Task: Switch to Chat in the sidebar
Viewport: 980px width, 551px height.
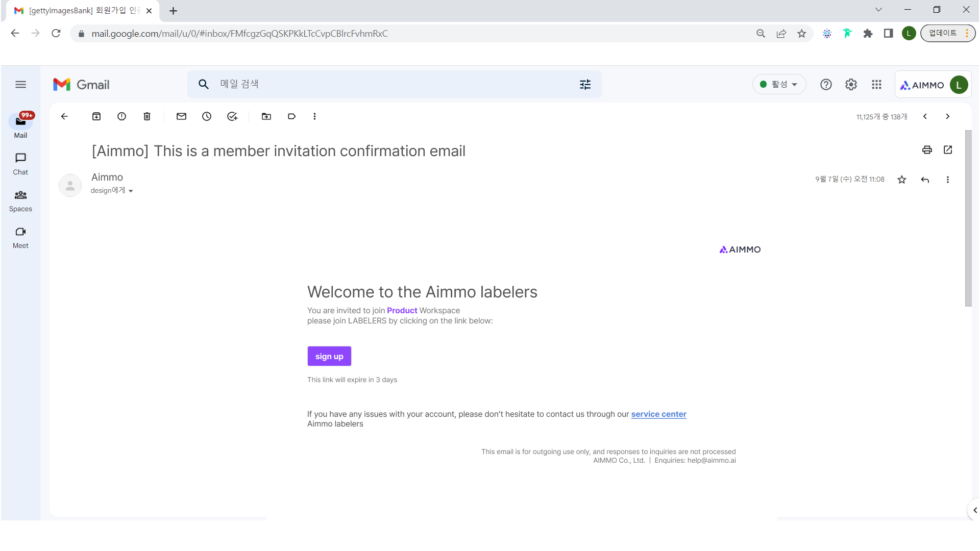Action: (20, 163)
